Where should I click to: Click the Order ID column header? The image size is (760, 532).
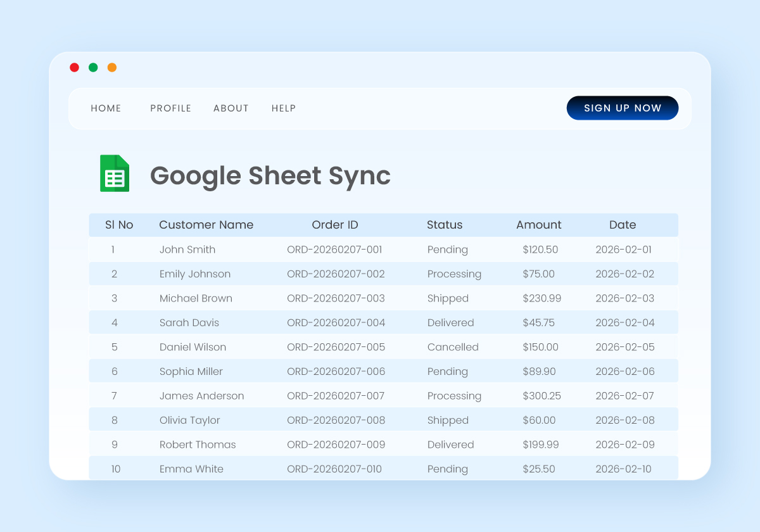click(334, 225)
